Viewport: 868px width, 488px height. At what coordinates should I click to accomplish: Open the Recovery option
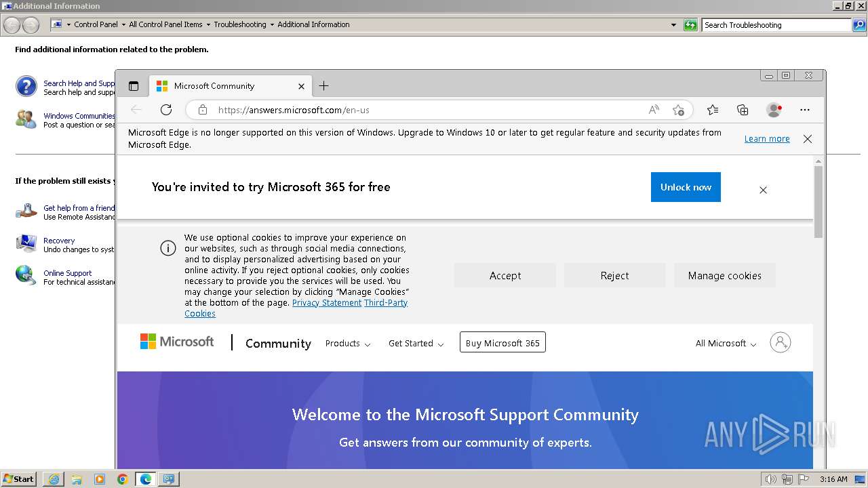tap(59, 241)
